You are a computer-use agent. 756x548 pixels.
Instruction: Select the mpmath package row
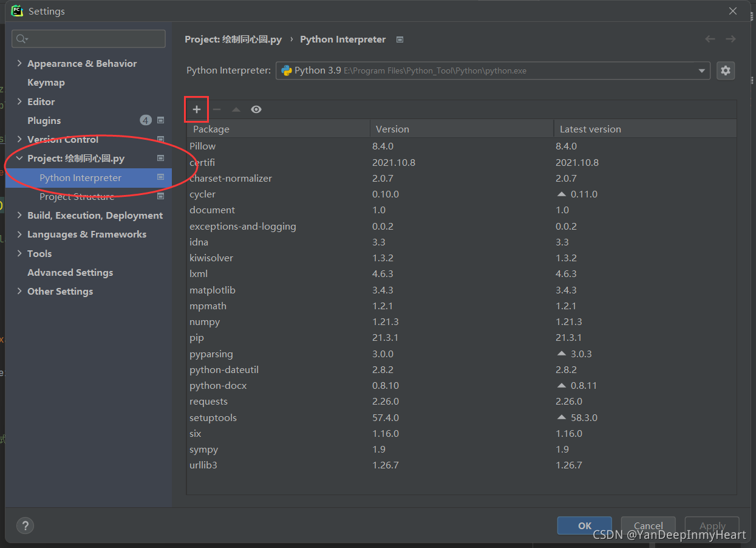pos(461,306)
